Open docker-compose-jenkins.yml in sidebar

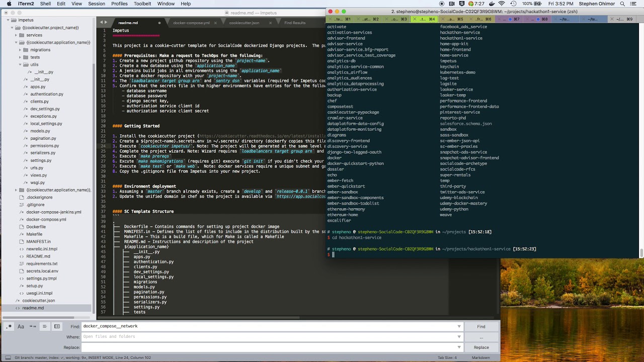[x=53, y=212]
